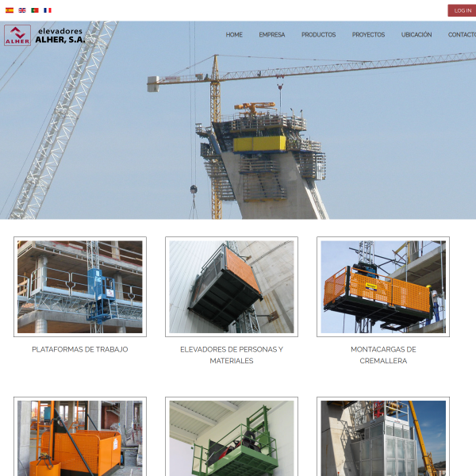Open the PRODUCTOS menu
This screenshot has width=476, height=476.
(318, 35)
